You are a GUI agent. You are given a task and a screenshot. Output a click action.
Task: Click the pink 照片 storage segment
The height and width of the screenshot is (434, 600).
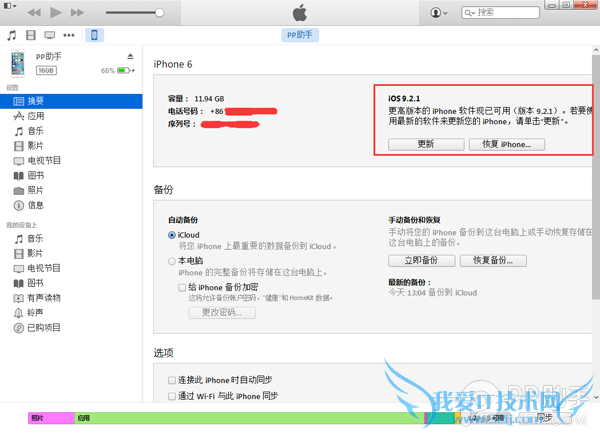(x=51, y=418)
